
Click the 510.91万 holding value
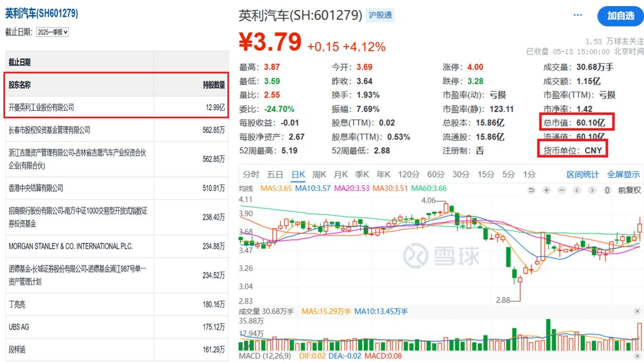tap(213, 188)
